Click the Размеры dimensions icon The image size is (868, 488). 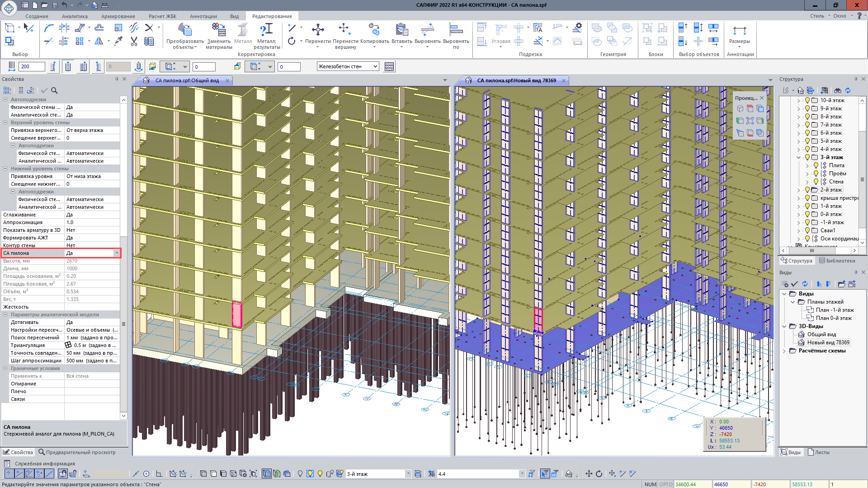[740, 30]
